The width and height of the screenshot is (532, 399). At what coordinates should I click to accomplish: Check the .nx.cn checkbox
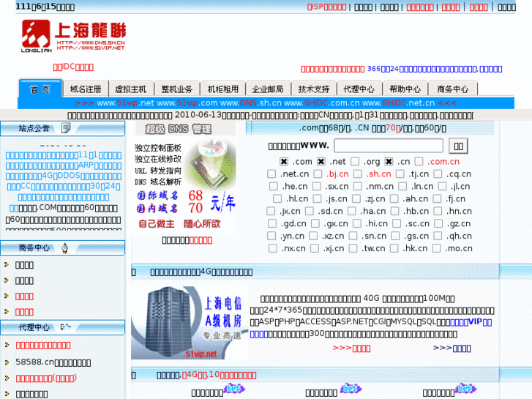click(273, 248)
